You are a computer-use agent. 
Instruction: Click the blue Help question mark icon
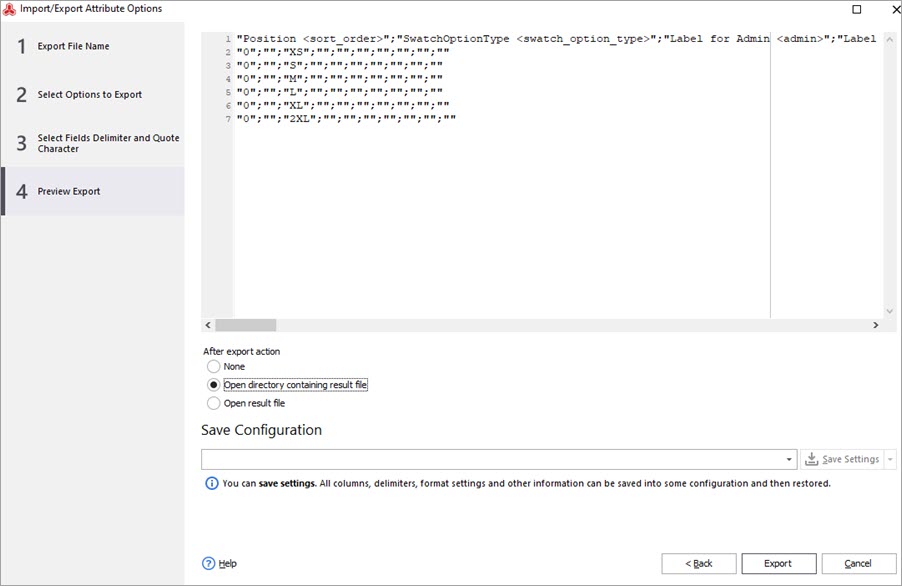tap(208, 564)
